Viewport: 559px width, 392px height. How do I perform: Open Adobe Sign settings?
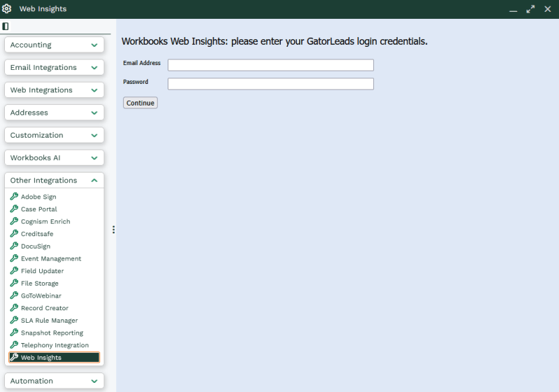coord(38,197)
